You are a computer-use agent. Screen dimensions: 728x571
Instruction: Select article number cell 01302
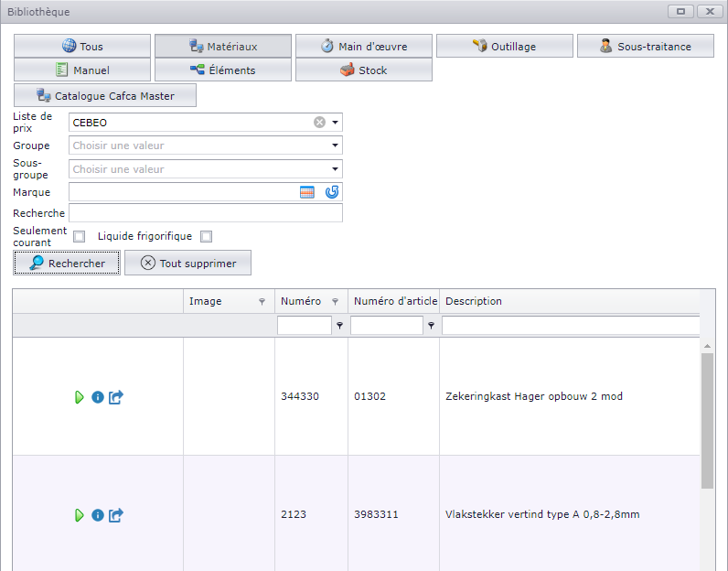tap(370, 396)
